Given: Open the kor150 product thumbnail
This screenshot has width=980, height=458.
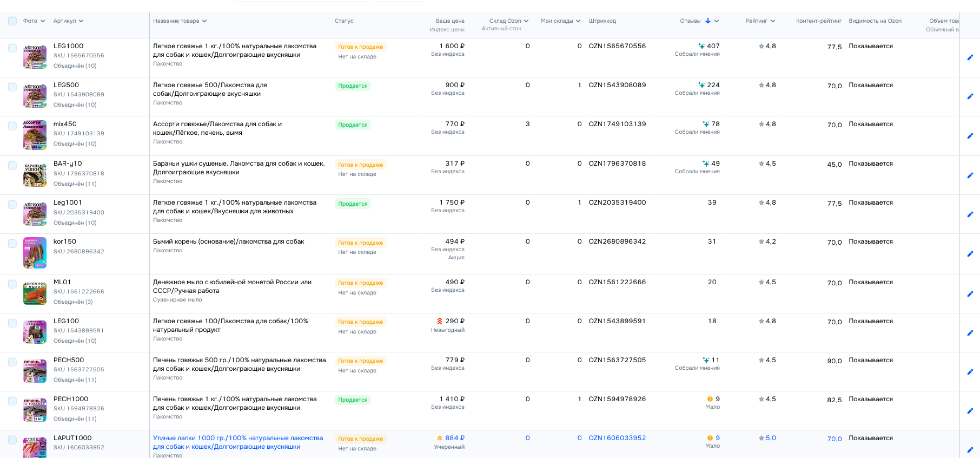Looking at the screenshot, I should point(35,253).
